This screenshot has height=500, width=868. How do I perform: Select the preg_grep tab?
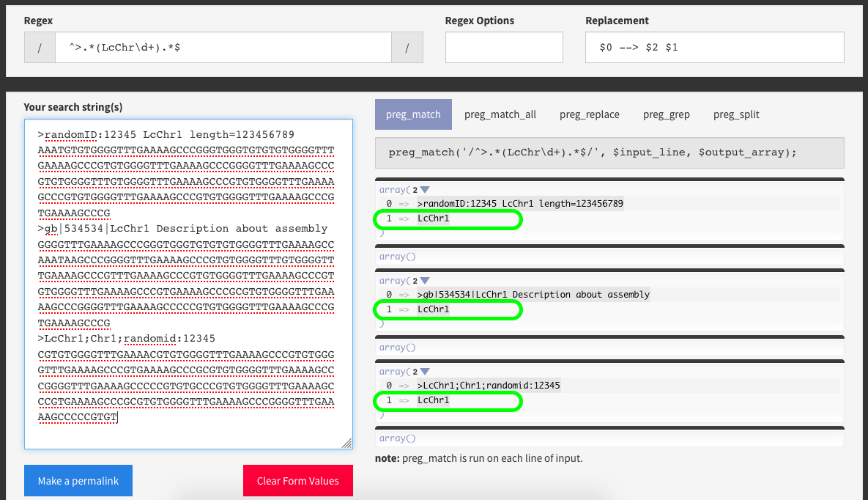pos(666,115)
